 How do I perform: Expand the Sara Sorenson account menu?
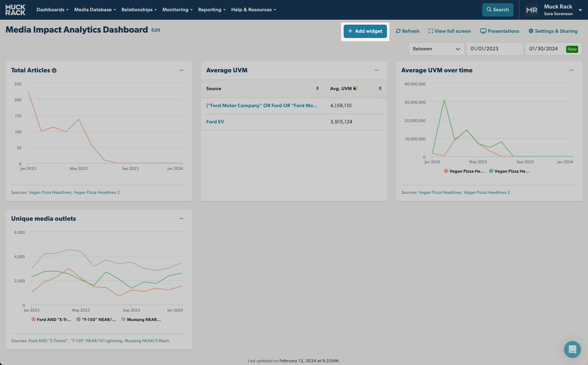click(x=580, y=10)
